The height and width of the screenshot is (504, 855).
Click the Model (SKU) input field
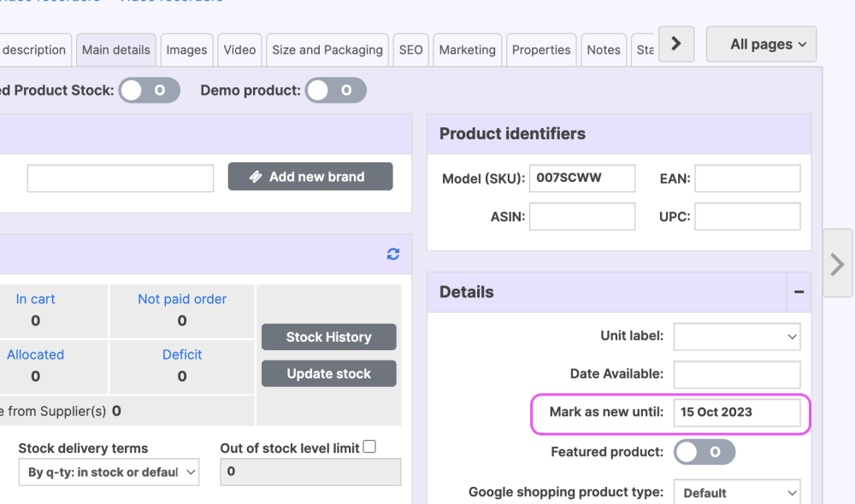(582, 179)
